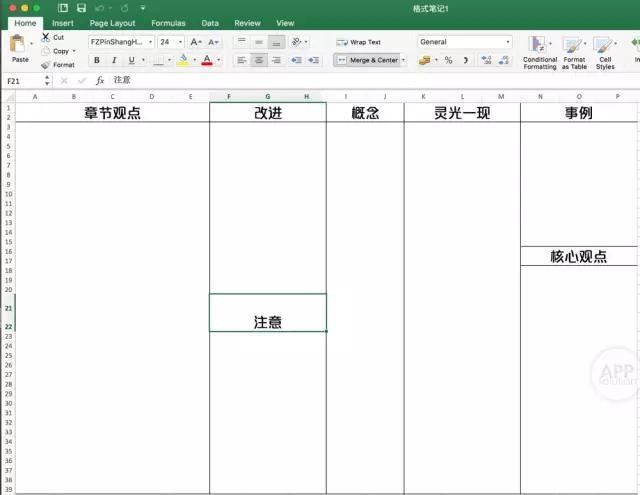Switch to the Formulas tab
The image size is (640, 495).
pos(168,23)
